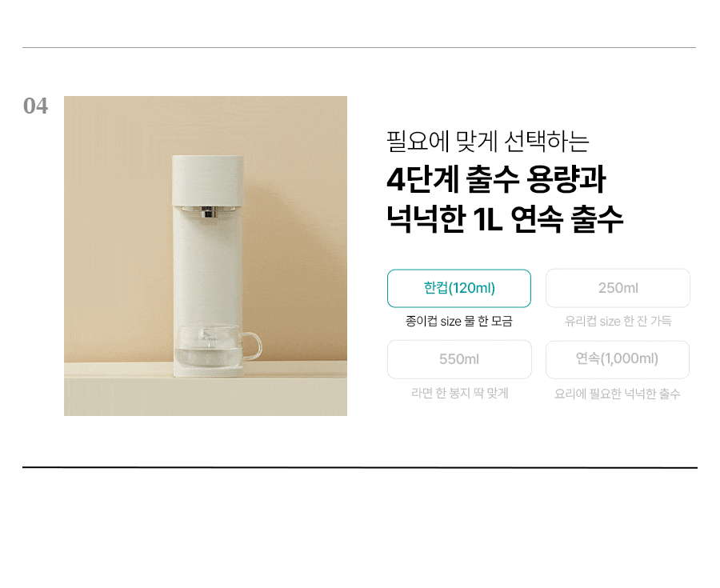Click the caption 라면 한 봉지 딱 맞게

point(459,393)
